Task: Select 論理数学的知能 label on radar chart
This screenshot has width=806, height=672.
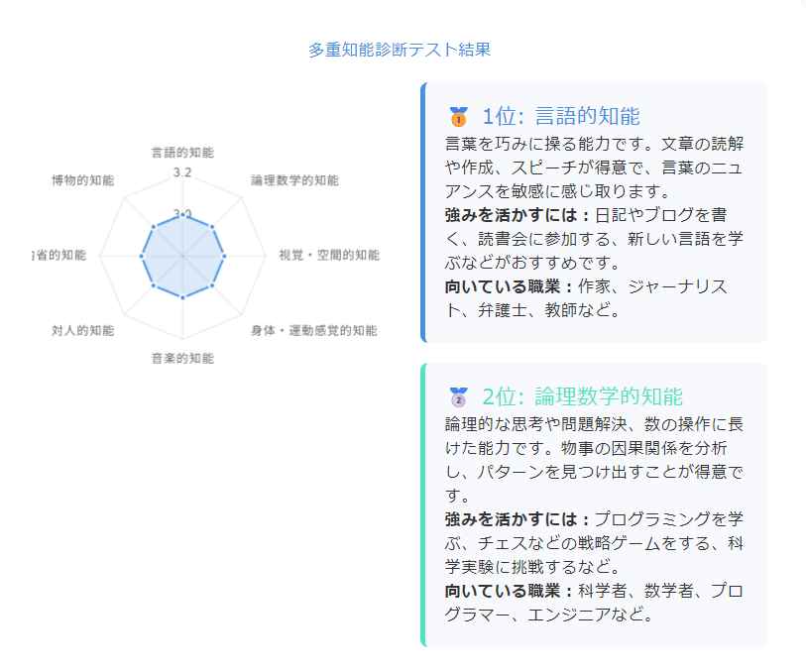Action: 294,180
